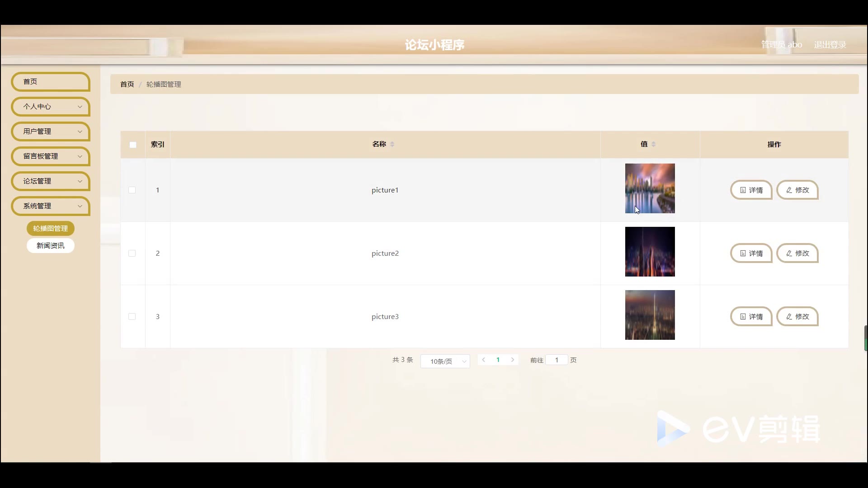Select the checkbox for row picture3
The image size is (868, 488).
[x=132, y=317]
